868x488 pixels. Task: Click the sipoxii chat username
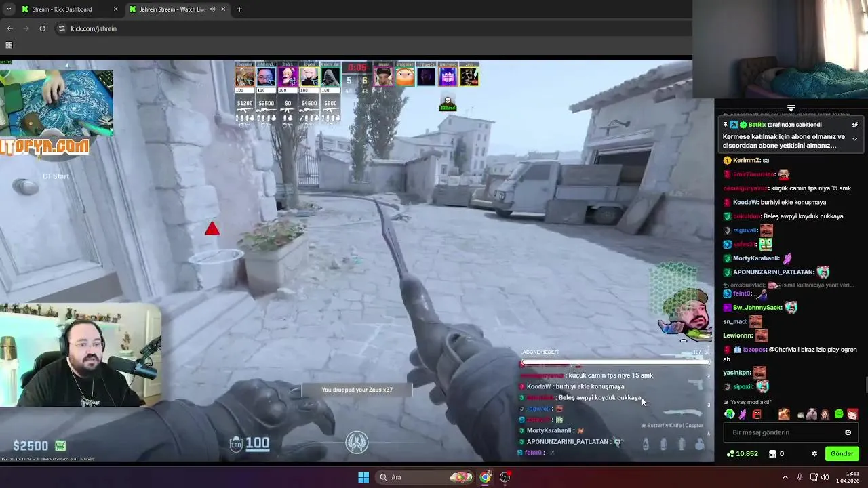[x=743, y=387]
